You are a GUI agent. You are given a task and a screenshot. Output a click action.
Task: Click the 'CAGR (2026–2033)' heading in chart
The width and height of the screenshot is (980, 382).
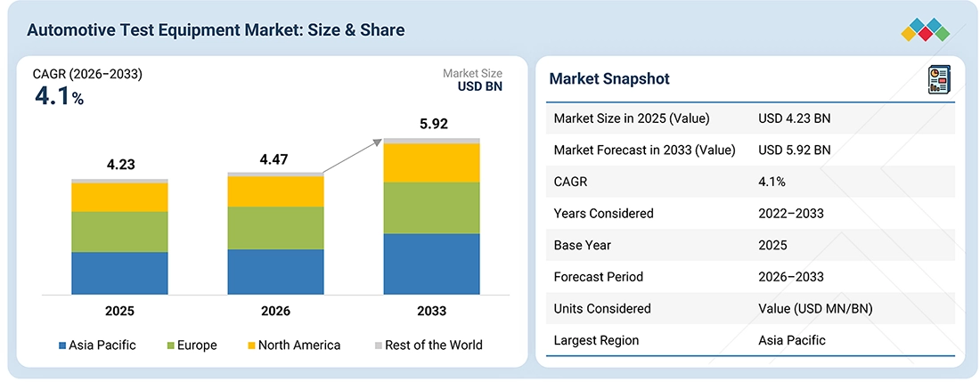[87, 75]
